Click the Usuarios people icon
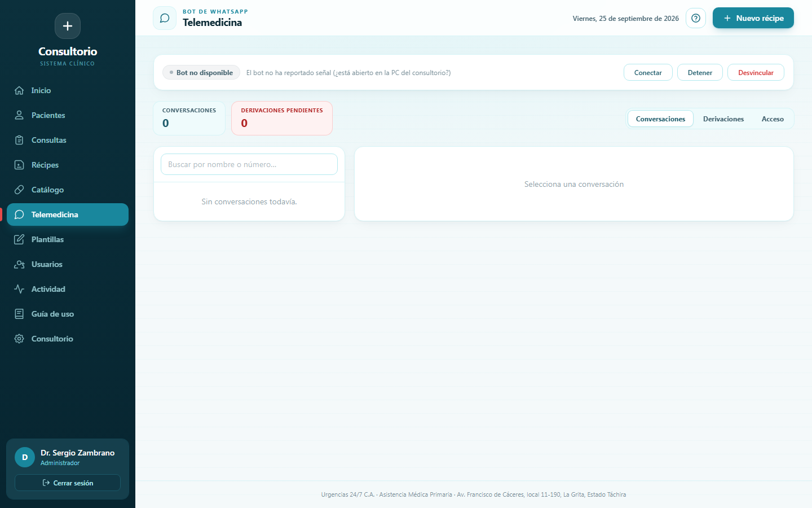Screen dimensions: 812x508 point(19,264)
